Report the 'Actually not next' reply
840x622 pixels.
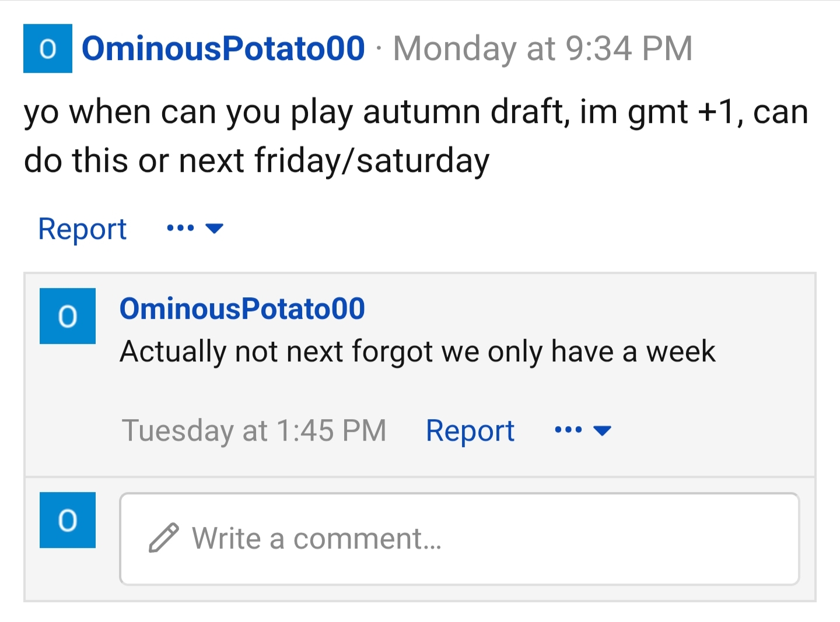470,431
